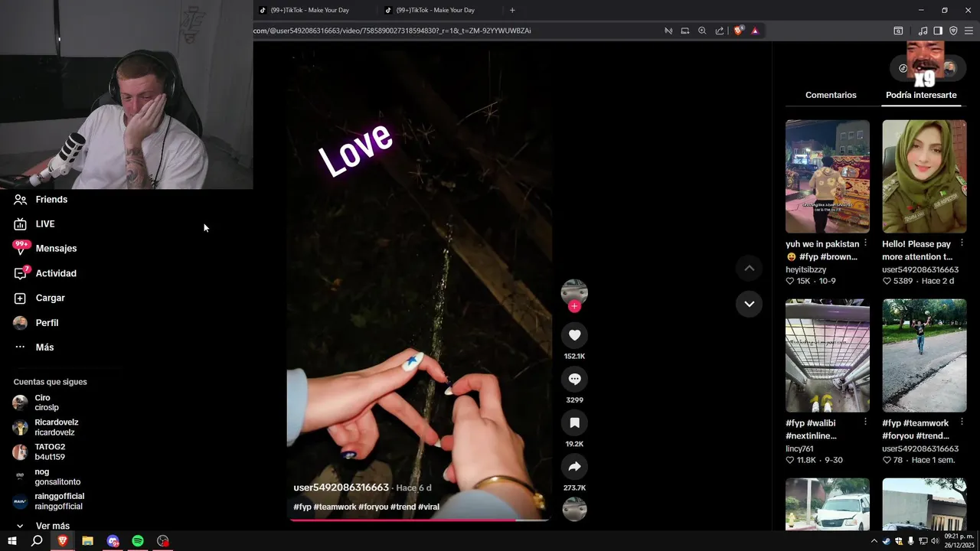This screenshot has width=980, height=551.
Task: Open the browser hamburger menu
Action: [969, 31]
